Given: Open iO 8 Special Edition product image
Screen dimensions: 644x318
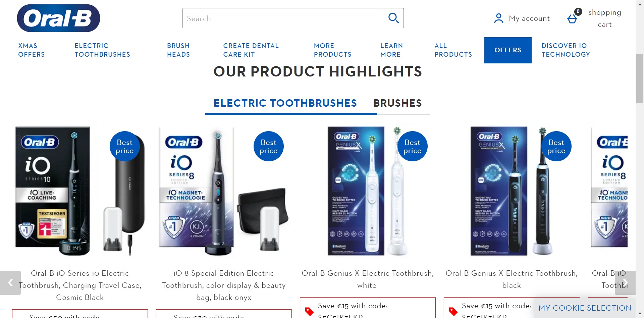Looking at the screenshot, I should [x=224, y=192].
